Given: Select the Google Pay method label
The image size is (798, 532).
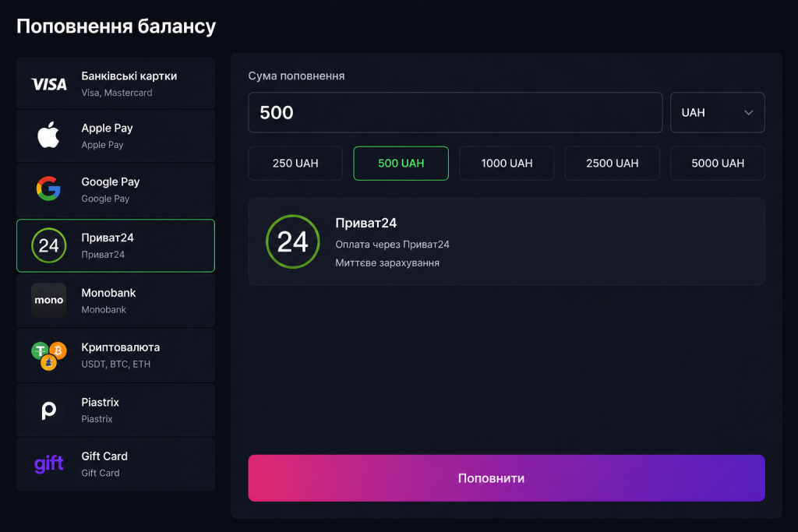Looking at the screenshot, I should pos(111,181).
